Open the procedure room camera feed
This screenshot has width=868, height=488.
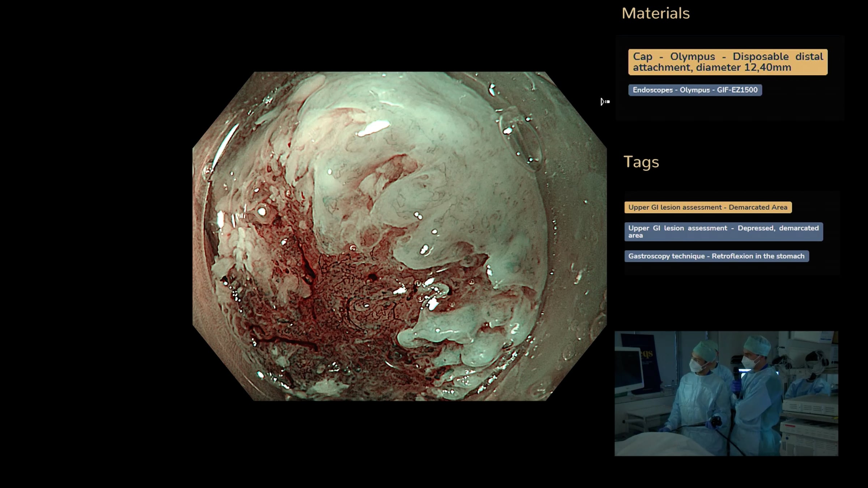point(726,393)
